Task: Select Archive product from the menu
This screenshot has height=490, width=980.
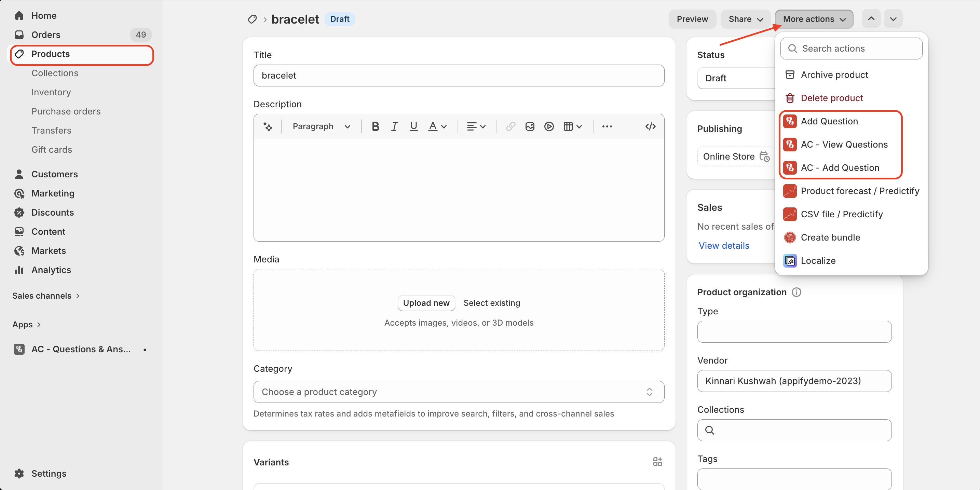Action: tap(834, 75)
